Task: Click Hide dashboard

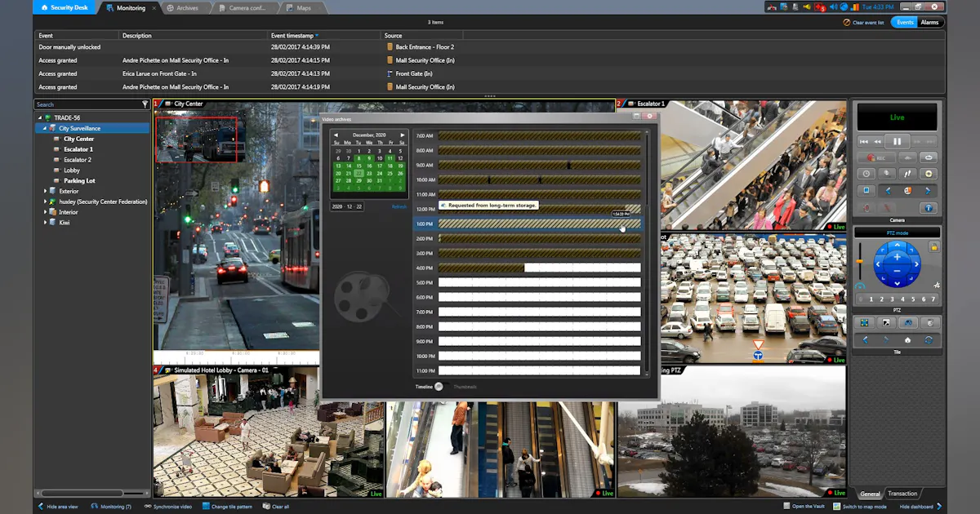Action: click(x=921, y=507)
